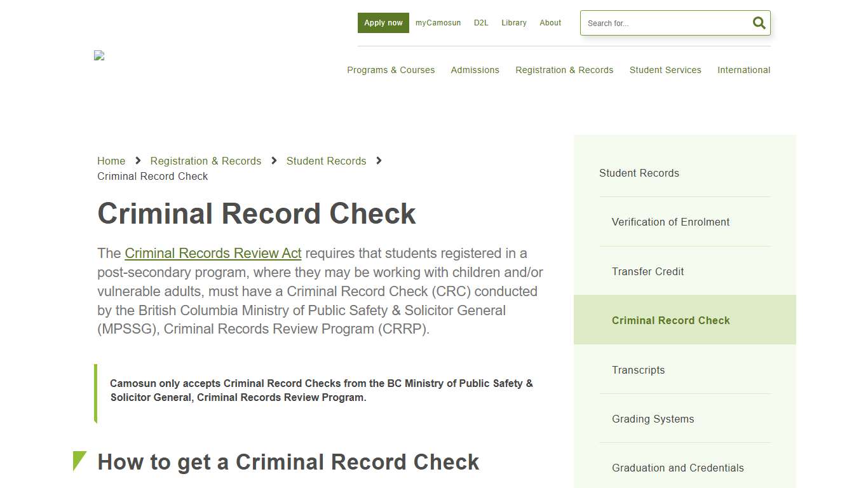Click the chevron after Registration & Records breadcrumb
Screen dimensions: 868x488
click(273, 161)
